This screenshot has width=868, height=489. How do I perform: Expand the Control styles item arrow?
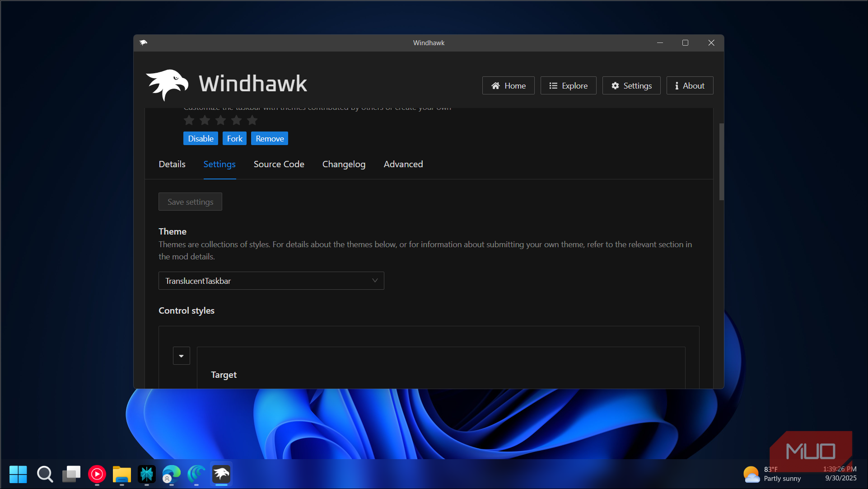pos(181,356)
